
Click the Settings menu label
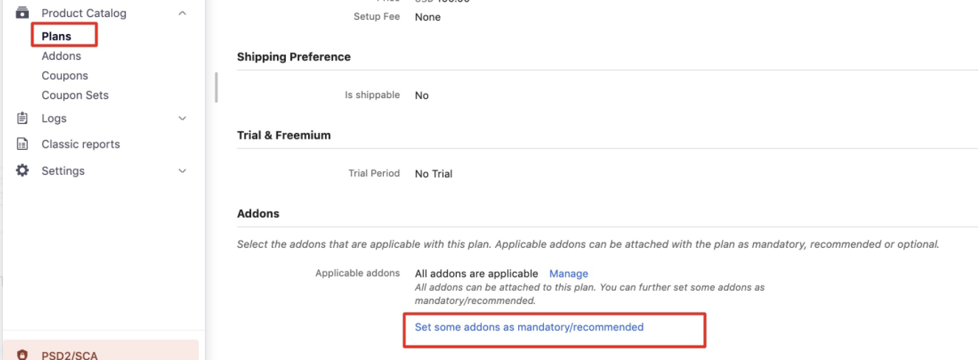[63, 170]
